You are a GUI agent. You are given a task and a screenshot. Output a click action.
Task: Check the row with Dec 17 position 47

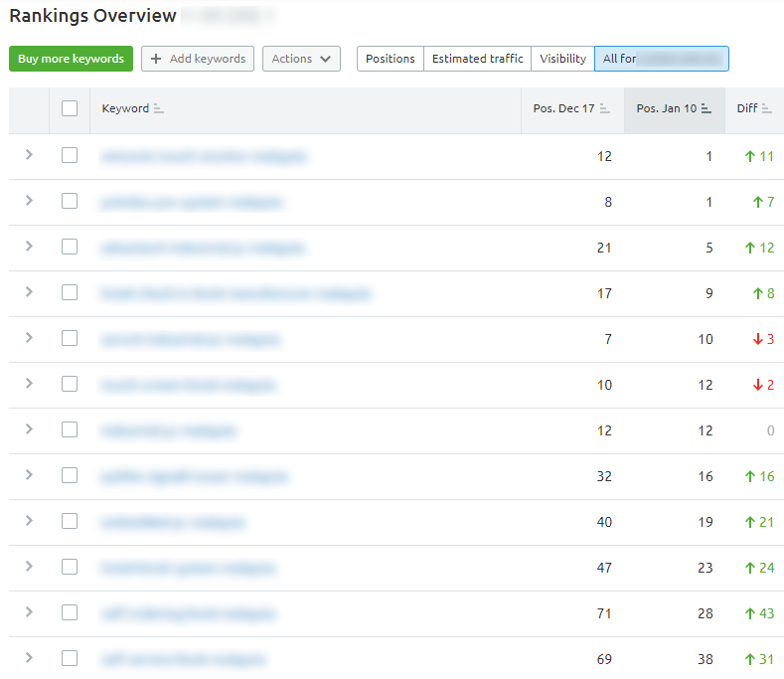[x=70, y=567]
